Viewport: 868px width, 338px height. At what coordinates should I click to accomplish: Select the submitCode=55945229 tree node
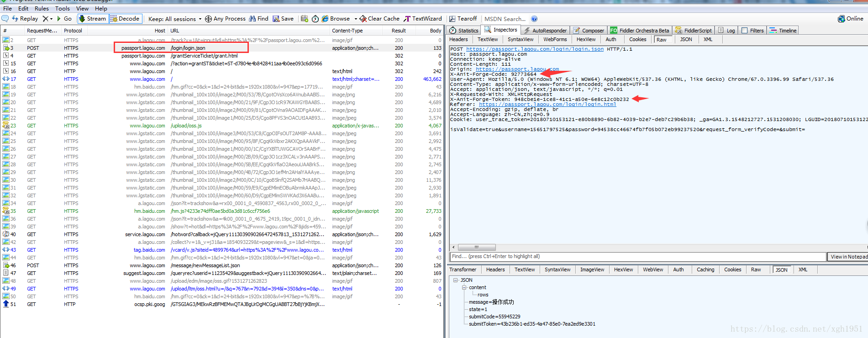pos(494,317)
